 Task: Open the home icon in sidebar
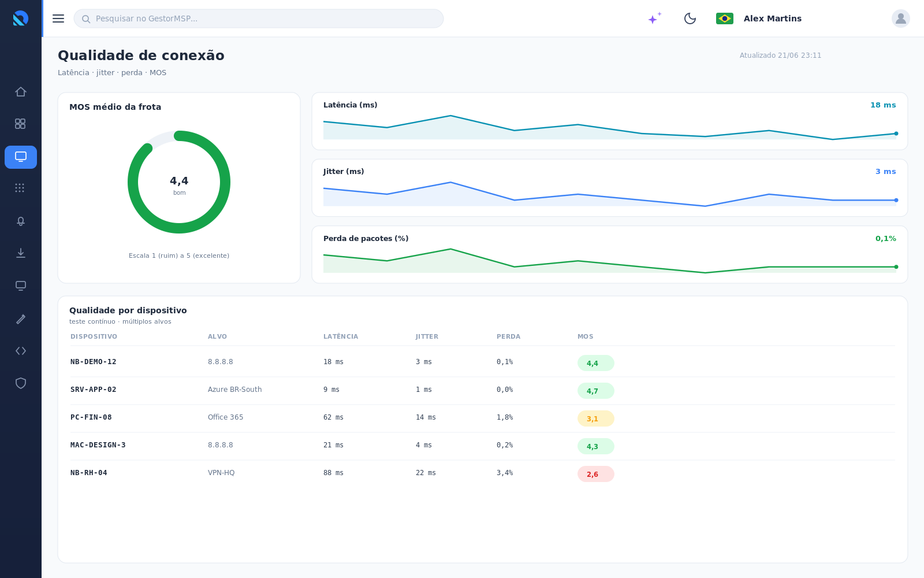click(21, 92)
